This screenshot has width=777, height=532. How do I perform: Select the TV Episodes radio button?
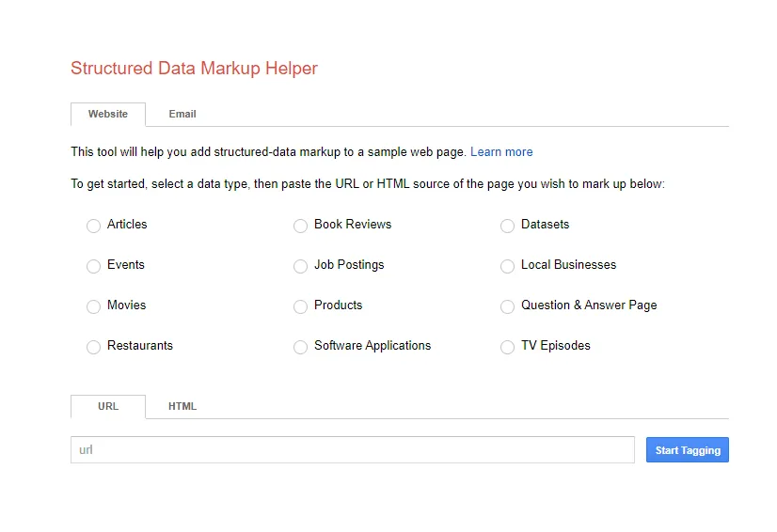[x=507, y=347]
